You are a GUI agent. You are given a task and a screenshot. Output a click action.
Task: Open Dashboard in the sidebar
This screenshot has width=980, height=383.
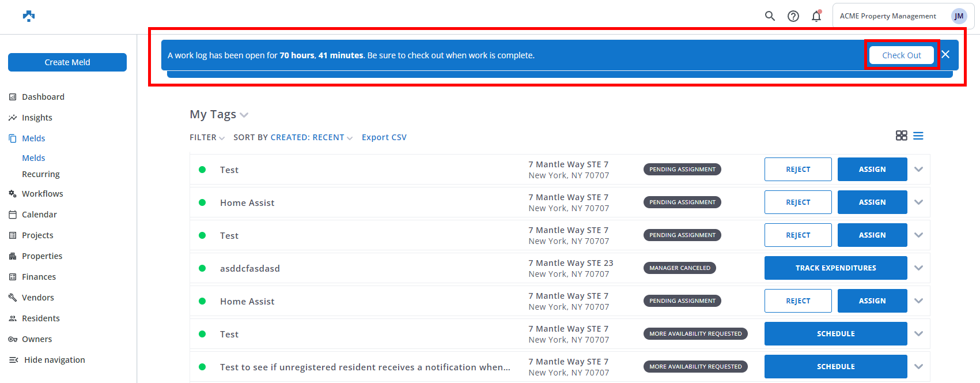[x=43, y=97]
